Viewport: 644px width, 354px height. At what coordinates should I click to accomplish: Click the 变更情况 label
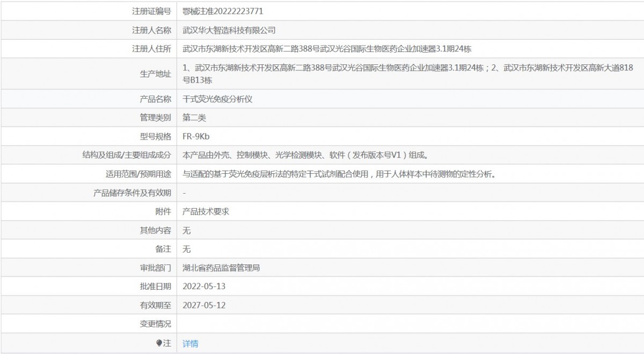point(156,324)
